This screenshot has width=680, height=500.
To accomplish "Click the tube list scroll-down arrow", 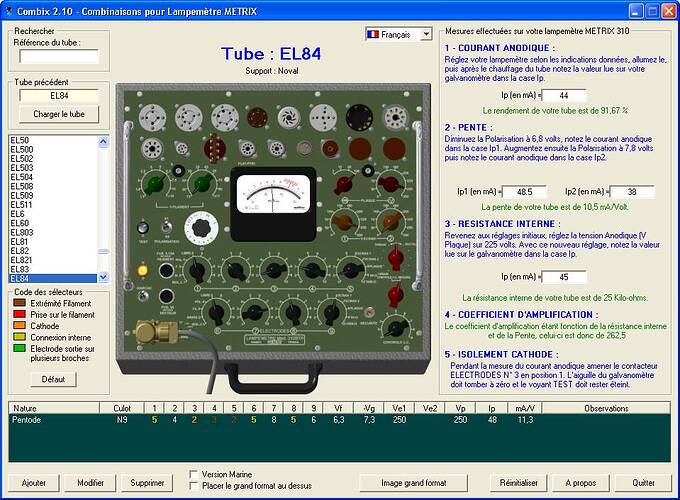I will [x=103, y=278].
